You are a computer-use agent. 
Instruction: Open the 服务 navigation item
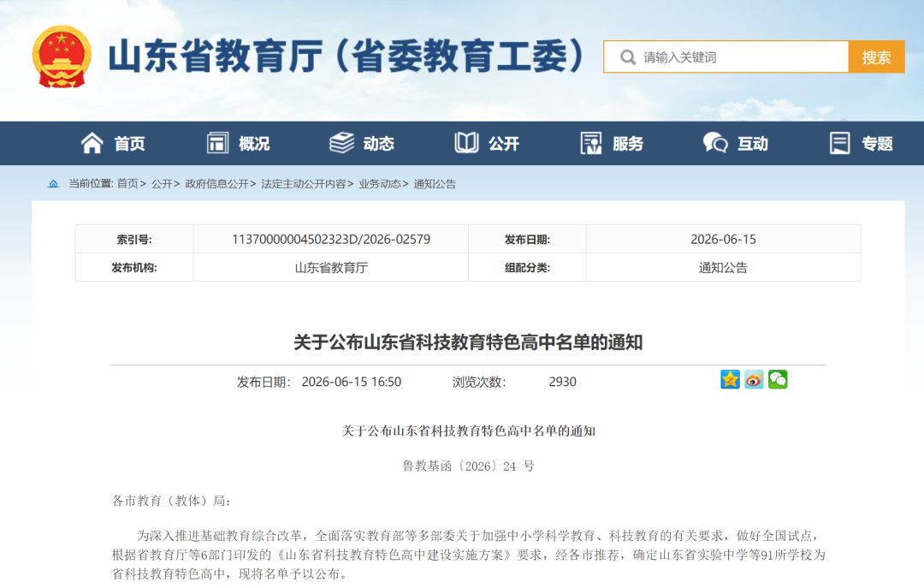click(628, 143)
